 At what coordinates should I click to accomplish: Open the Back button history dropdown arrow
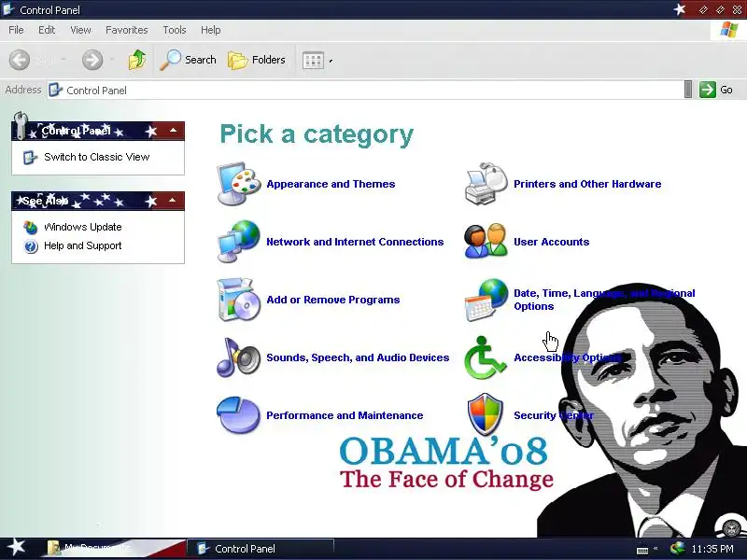click(x=63, y=60)
